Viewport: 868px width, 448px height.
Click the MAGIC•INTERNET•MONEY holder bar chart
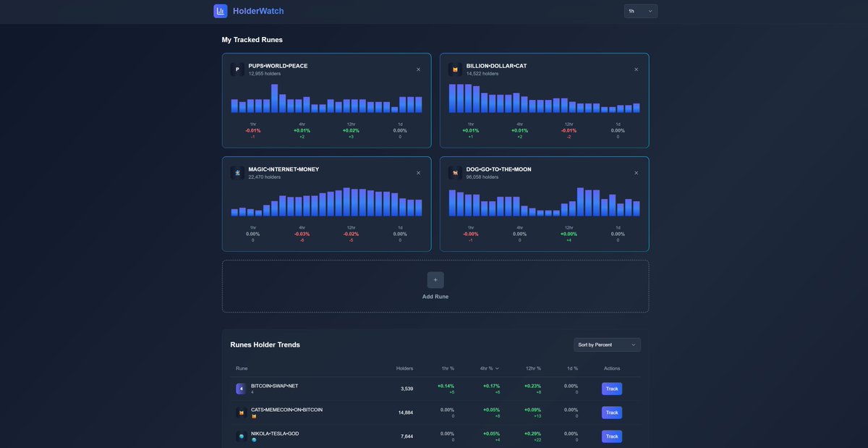pos(326,202)
